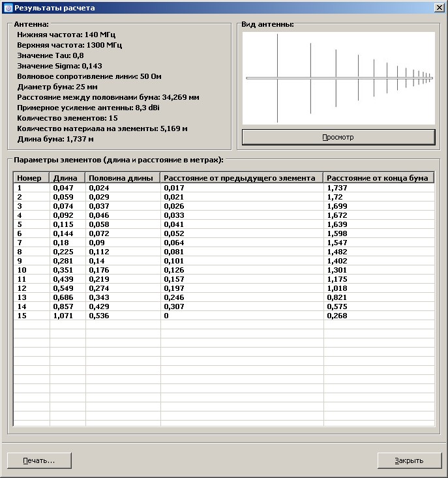The image size is (448, 478).
Task: Click the Значение Sigma: 0,143 line
Action: coord(59,66)
